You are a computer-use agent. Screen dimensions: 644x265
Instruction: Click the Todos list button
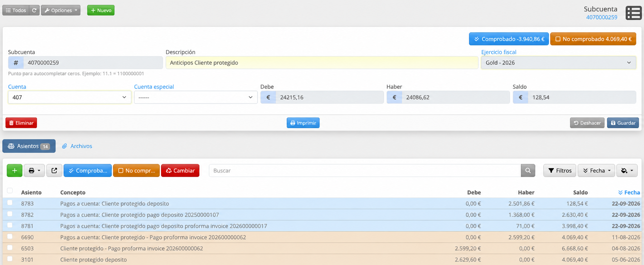16,10
